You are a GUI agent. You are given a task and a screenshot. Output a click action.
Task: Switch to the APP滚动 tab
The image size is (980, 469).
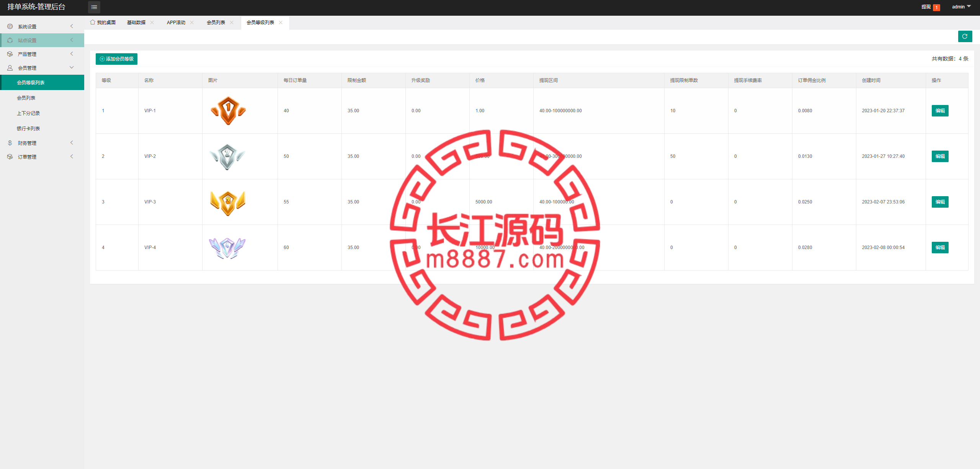pos(176,22)
